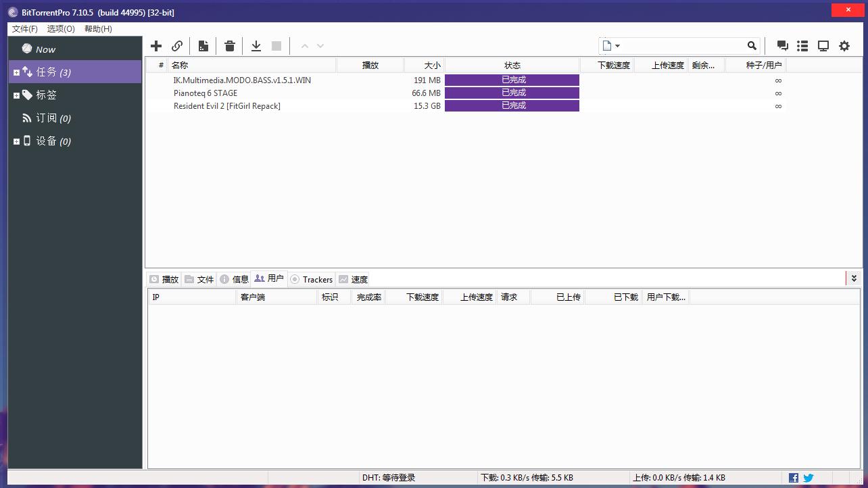Expand the 任务 (3) tree node
Viewport: 868px width, 488px height.
pyautogui.click(x=16, y=72)
